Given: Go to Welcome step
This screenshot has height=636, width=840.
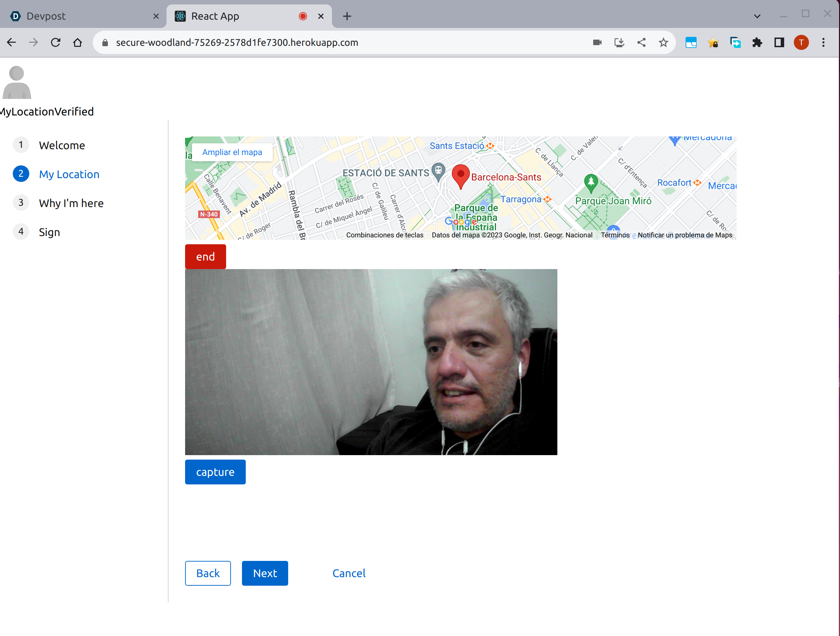Looking at the screenshot, I should (x=62, y=145).
